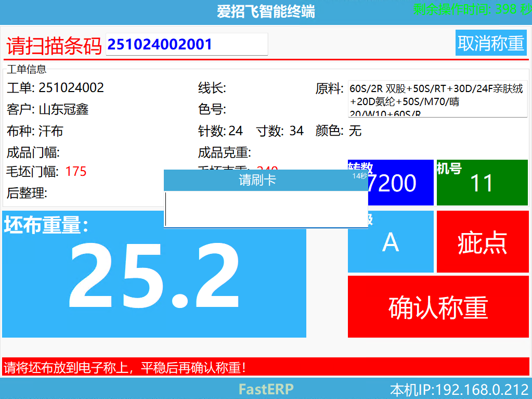
Task: Click the green 机号 11 machine tile
Action: (x=482, y=183)
